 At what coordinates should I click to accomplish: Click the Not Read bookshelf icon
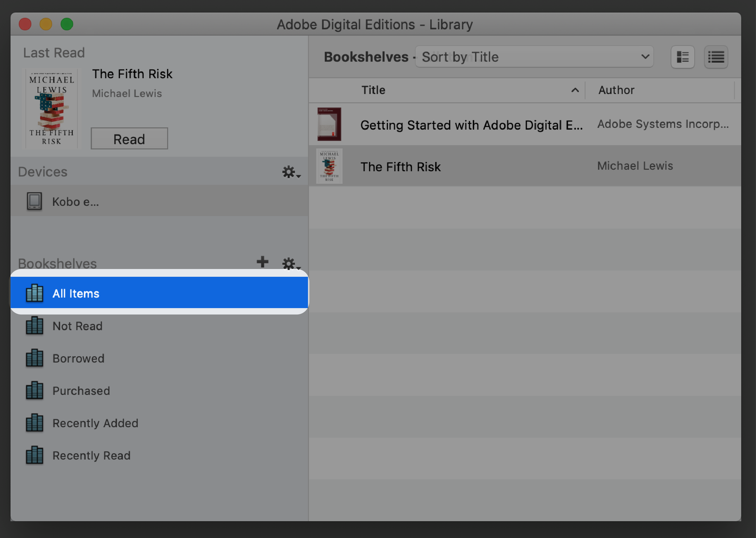35,325
